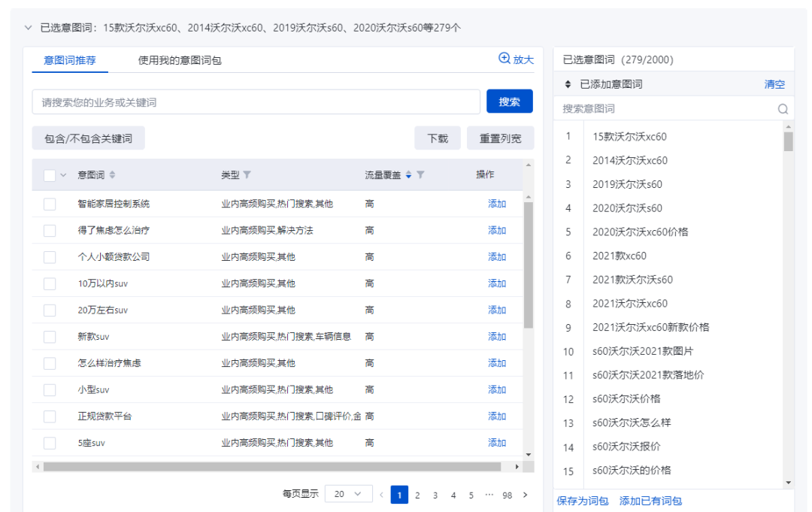This screenshot has height=512, width=812.
Task: Open the 每页显示 20 dropdown
Action: 348,494
